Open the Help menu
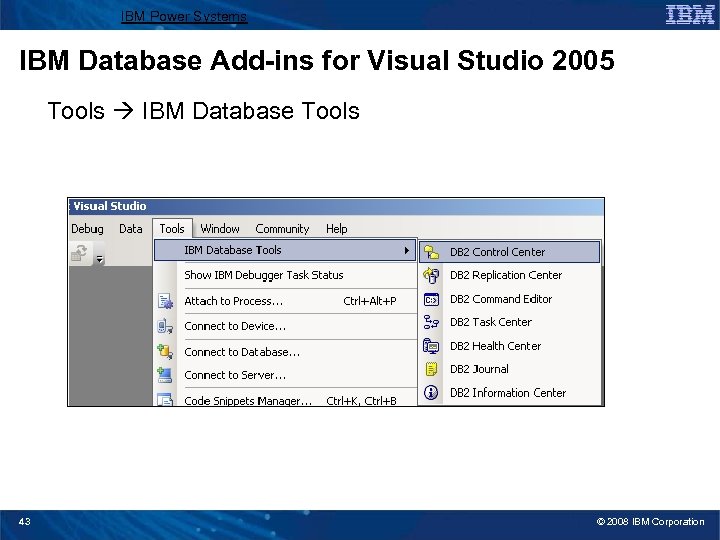Image resolution: width=720 pixels, height=540 pixels. coord(337,229)
